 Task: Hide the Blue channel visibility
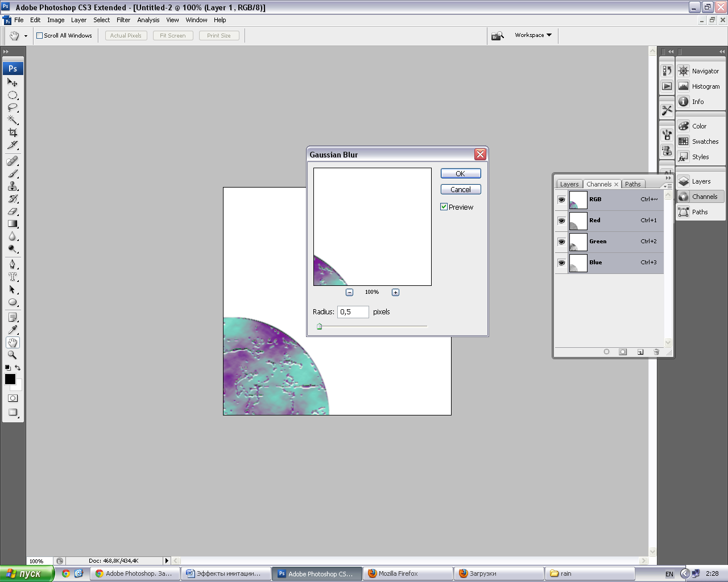(561, 263)
